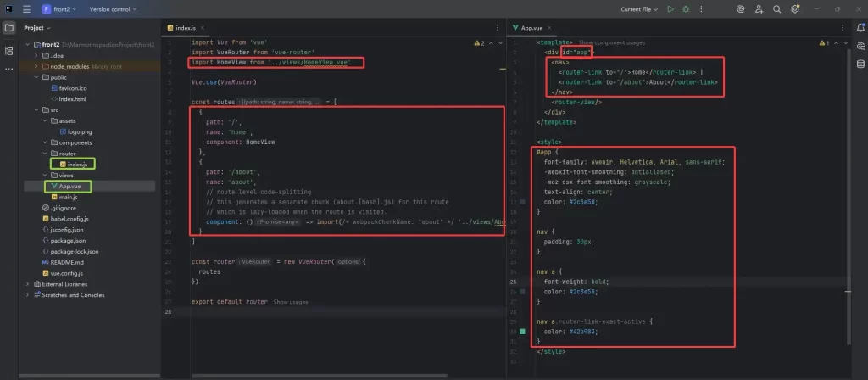Open the Search Everywhere magnifier
The image size is (868, 380).
tap(776, 9)
